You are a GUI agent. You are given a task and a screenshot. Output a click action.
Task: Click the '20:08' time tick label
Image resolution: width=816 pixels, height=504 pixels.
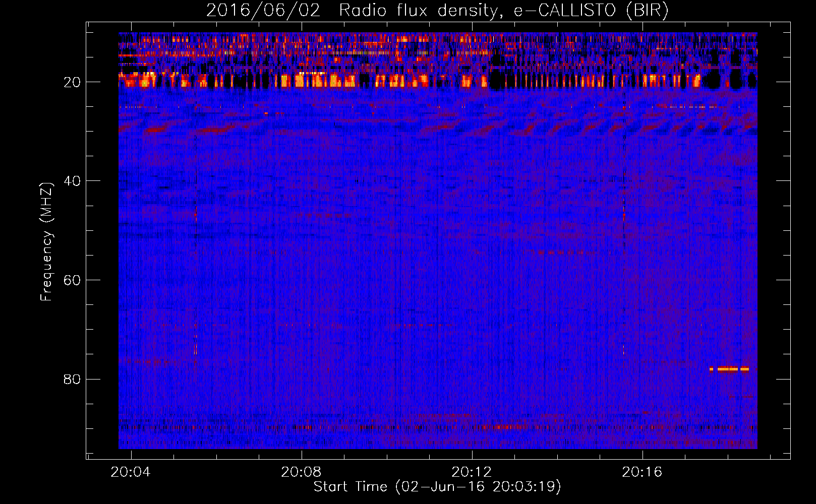click(x=301, y=472)
